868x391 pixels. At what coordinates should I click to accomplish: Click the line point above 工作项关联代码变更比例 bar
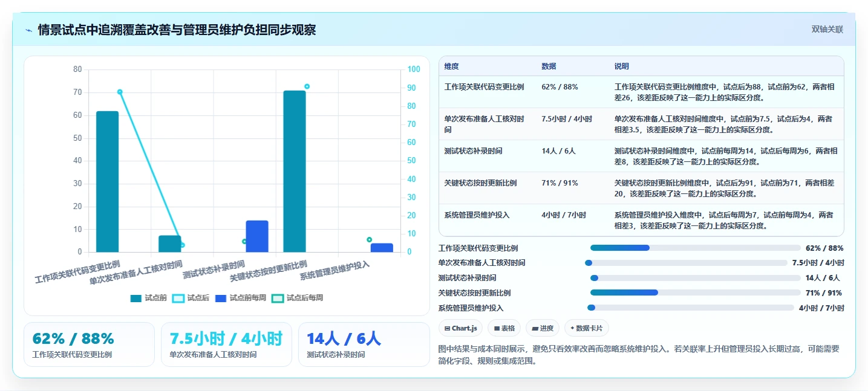[120, 92]
